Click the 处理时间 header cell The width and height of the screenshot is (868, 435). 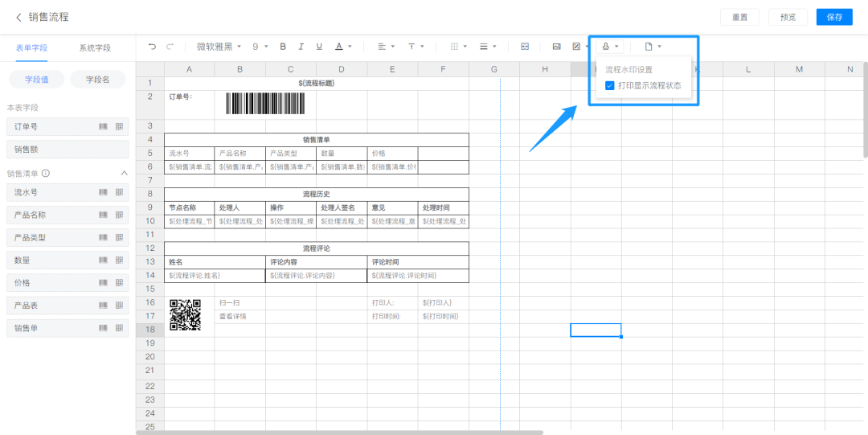[x=444, y=207]
